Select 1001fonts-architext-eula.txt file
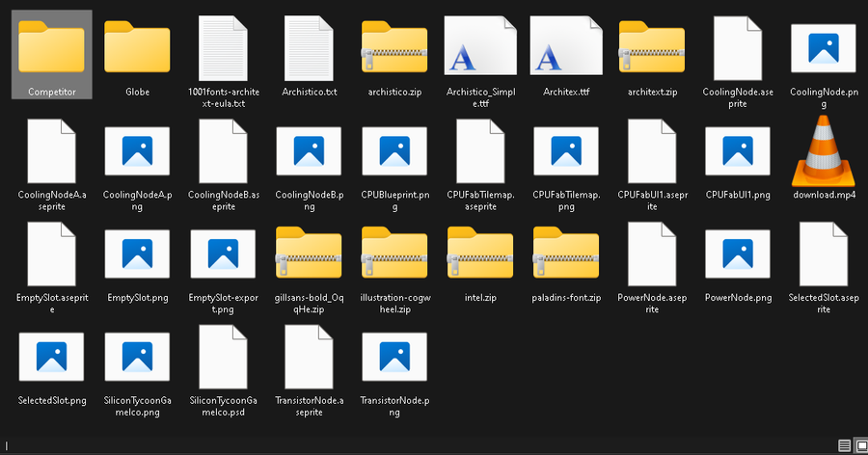868x455 pixels. pos(223,60)
